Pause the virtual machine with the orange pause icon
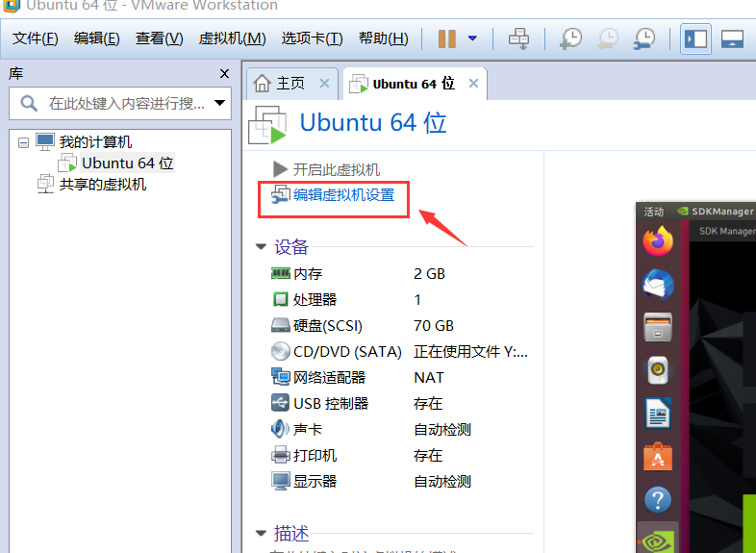Viewport: 756px width, 553px height. click(447, 38)
